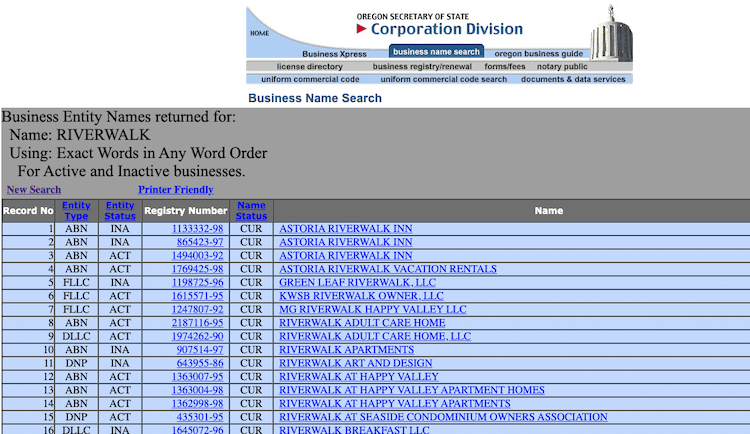Image resolution: width=750 pixels, height=434 pixels.
Task: Open the Printer Friendly view
Action: (176, 189)
